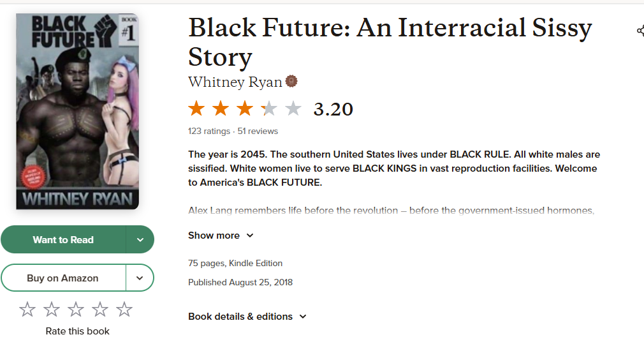Open the Buy on Amazon options dropdown

click(140, 278)
